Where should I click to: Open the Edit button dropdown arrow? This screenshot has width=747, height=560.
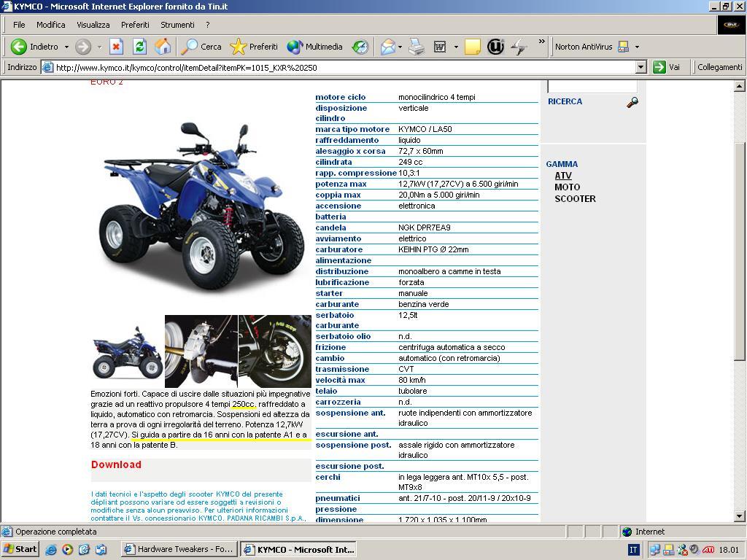[x=456, y=47]
